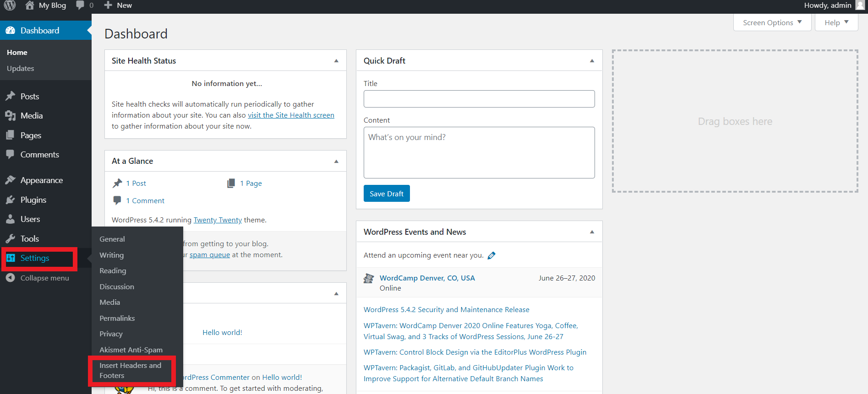
Task: Click the Posts pushpin icon in sidebar
Action: point(11,96)
